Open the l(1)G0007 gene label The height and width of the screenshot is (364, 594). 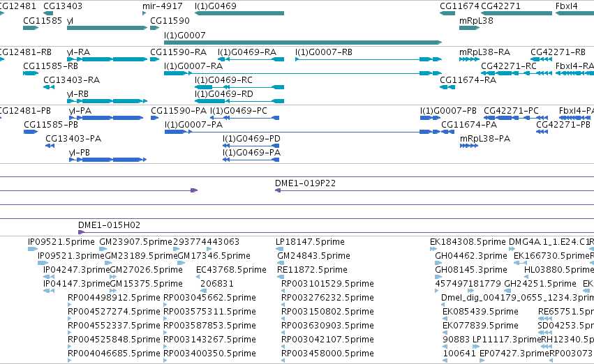(185, 35)
